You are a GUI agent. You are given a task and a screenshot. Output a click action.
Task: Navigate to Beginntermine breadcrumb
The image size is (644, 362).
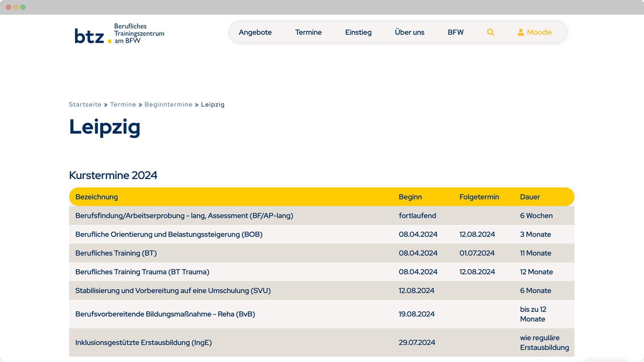point(168,105)
